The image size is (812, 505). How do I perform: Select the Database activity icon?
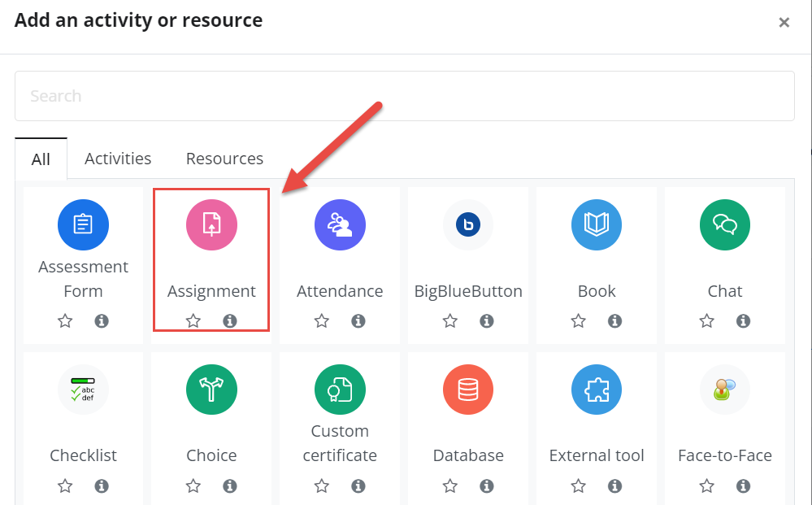(x=468, y=390)
